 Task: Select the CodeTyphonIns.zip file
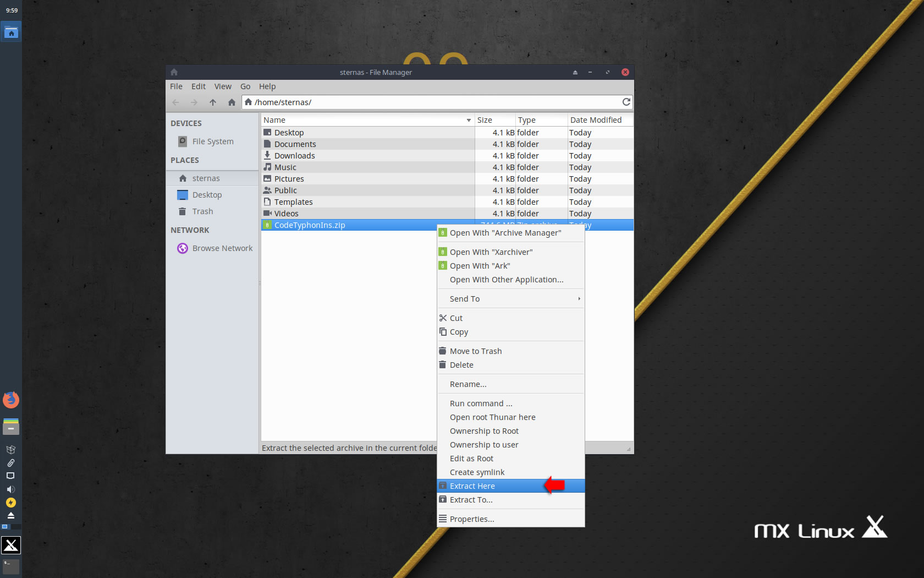pos(349,225)
